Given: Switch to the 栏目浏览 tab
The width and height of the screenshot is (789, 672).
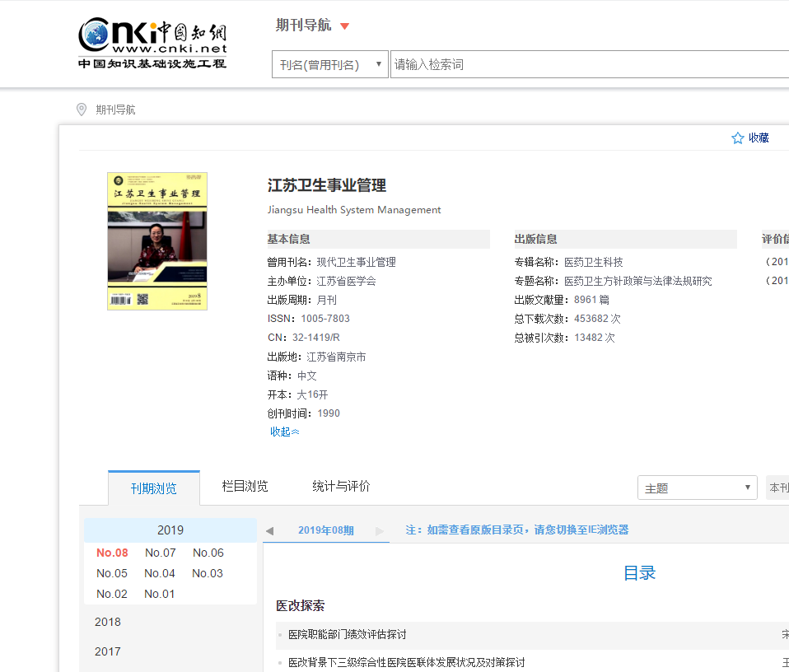Looking at the screenshot, I should click(x=245, y=487).
